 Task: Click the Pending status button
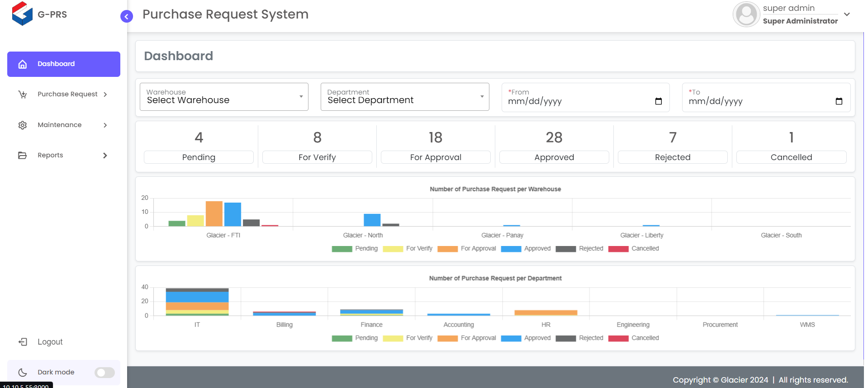(x=199, y=157)
